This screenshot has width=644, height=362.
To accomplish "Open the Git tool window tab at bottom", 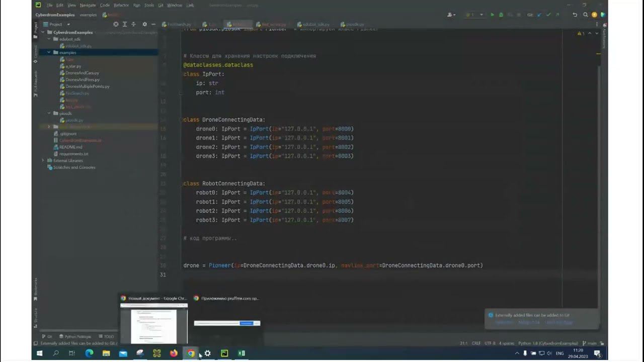I will 47,336.
